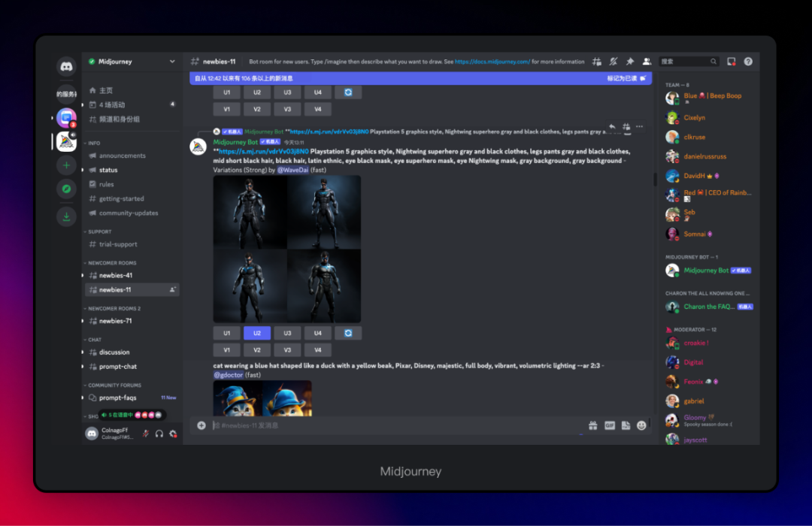Click the search field in header
812x526 pixels.
click(689, 62)
